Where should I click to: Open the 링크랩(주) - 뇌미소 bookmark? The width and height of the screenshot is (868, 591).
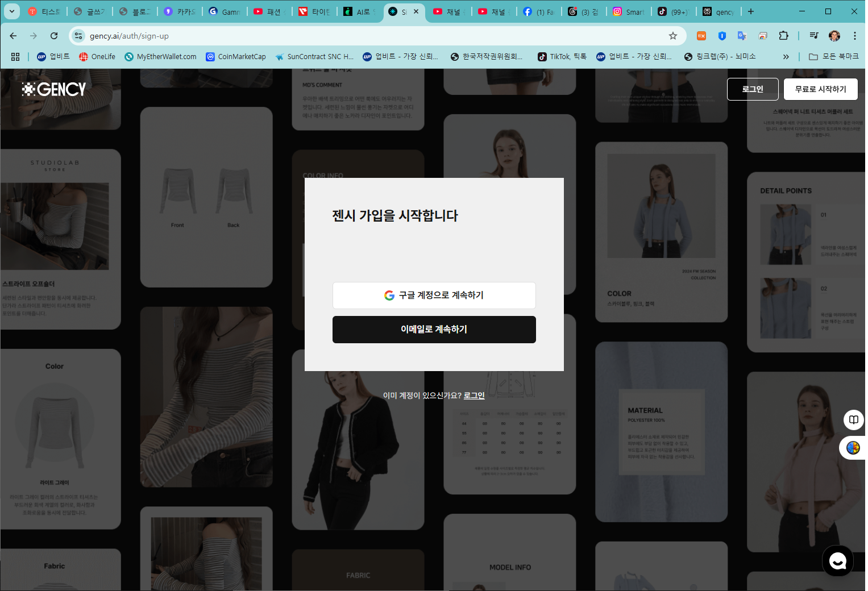coord(720,57)
